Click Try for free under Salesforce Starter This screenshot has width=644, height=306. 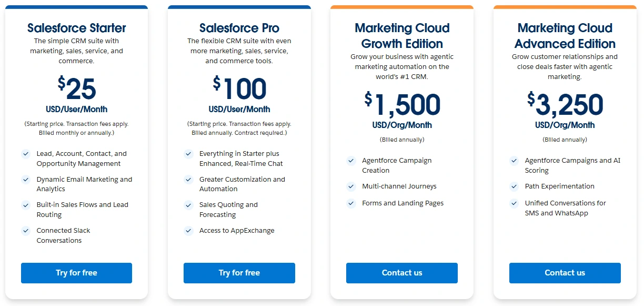point(76,273)
